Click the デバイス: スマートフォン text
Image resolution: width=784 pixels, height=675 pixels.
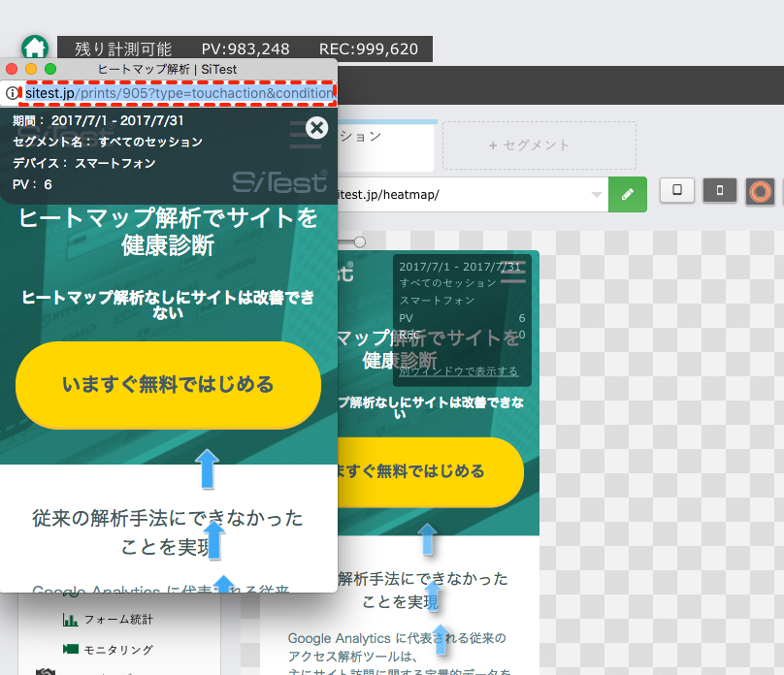84,163
